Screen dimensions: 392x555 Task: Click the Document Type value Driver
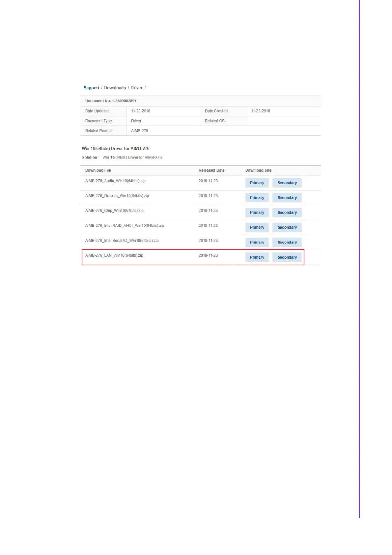[136, 121]
